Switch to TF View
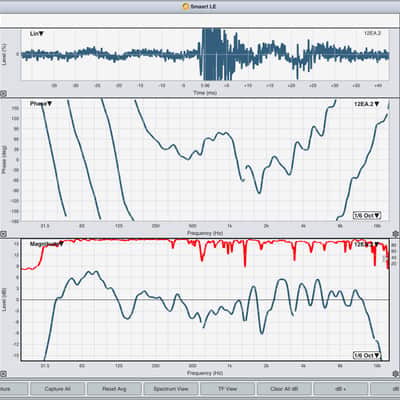The image size is (400, 400). click(x=227, y=389)
